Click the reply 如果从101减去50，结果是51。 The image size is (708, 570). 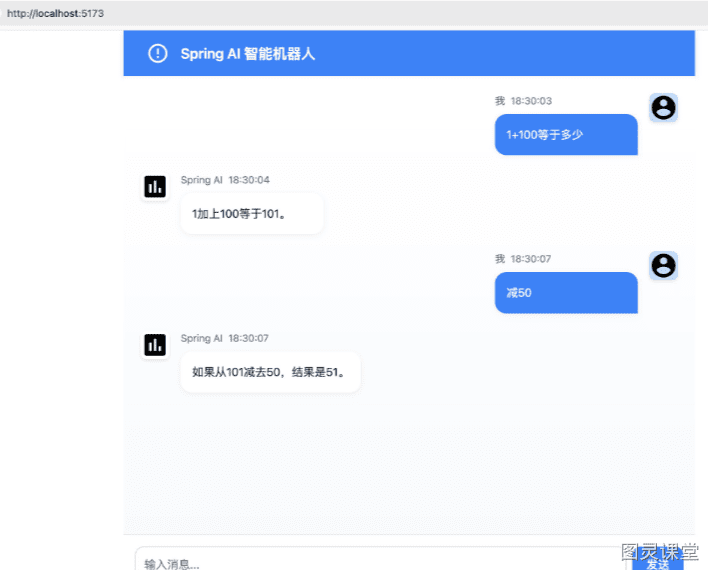tap(270, 372)
